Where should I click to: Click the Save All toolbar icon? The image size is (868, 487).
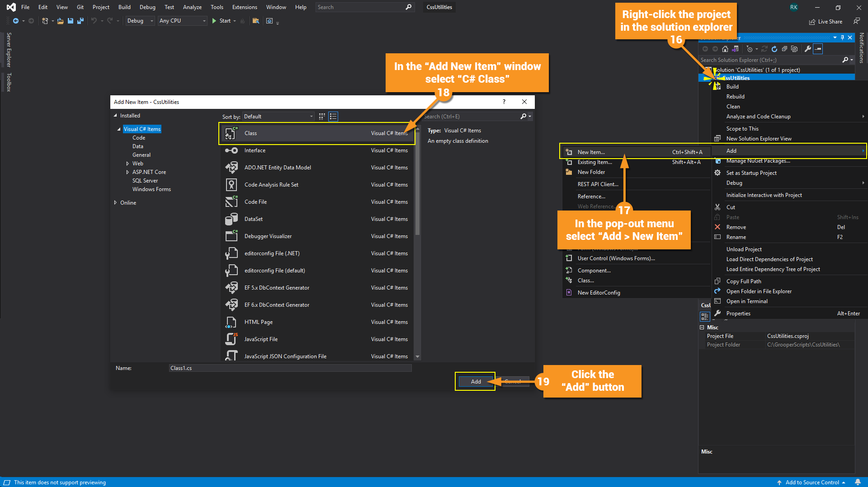pyautogui.click(x=80, y=21)
